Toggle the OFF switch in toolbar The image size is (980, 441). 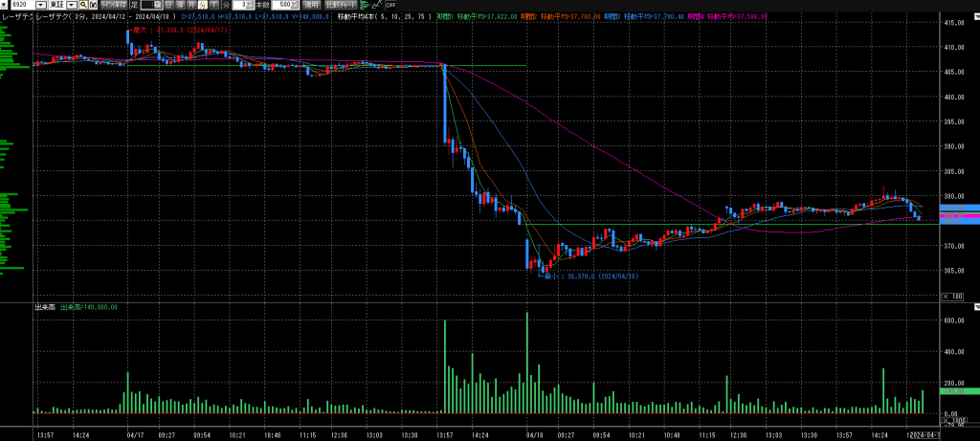click(x=390, y=5)
